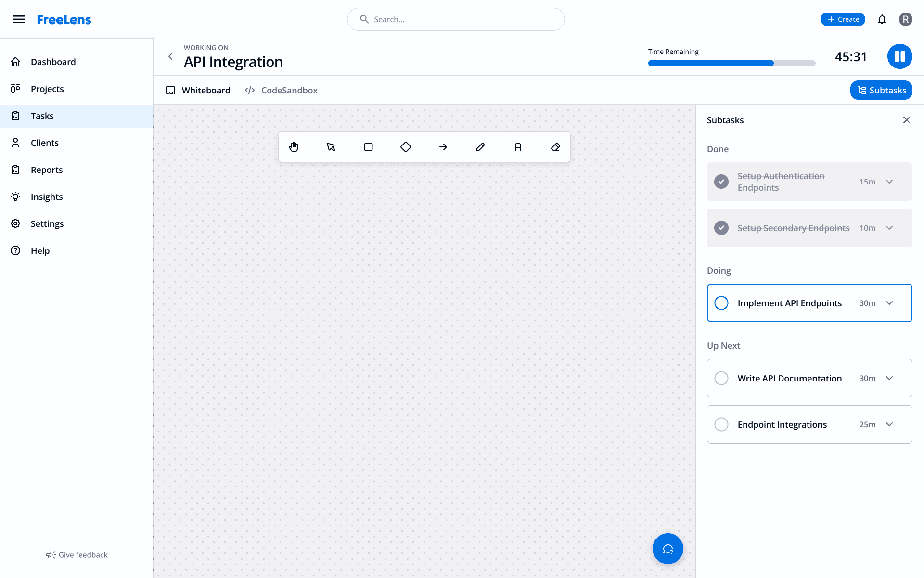Image resolution: width=924 pixels, height=578 pixels.
Task: Select the arrow connector tool
Action: (443, 147)
